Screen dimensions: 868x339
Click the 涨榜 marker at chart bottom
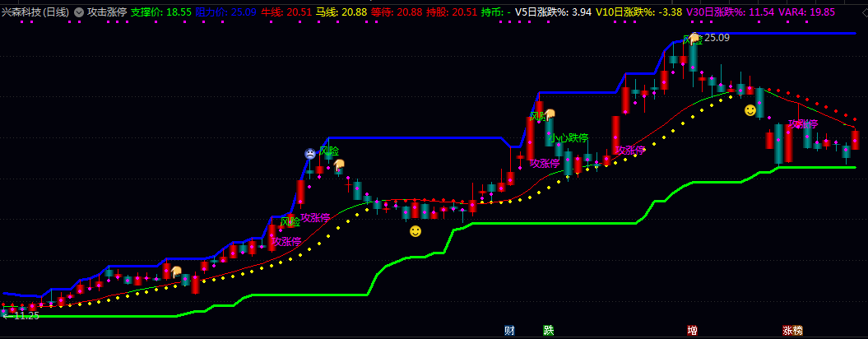[x=792, y=331]
